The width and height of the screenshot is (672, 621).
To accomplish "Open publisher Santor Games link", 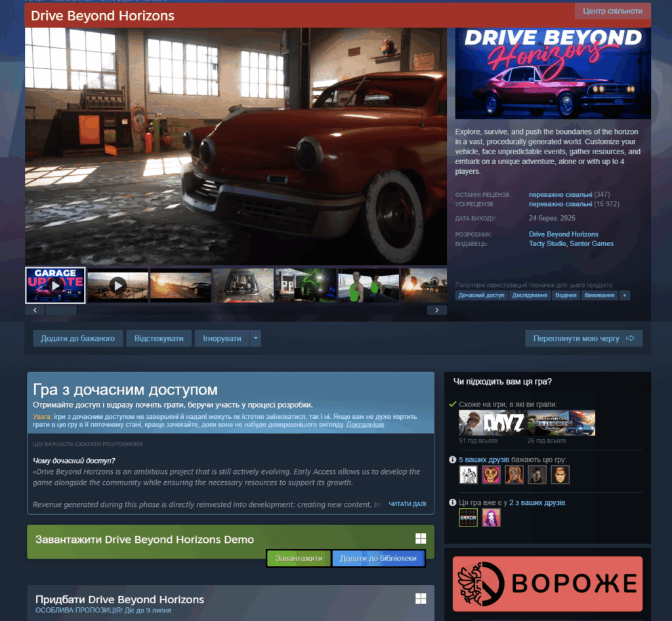I will pos(591,244).
